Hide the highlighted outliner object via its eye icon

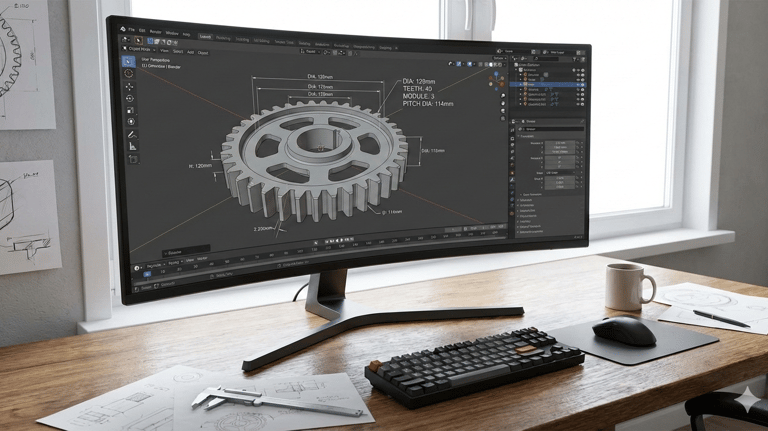coord(578,85)
